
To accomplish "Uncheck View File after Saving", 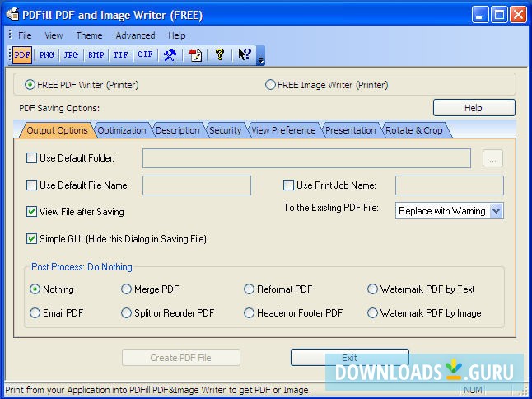I will (31, 212).
